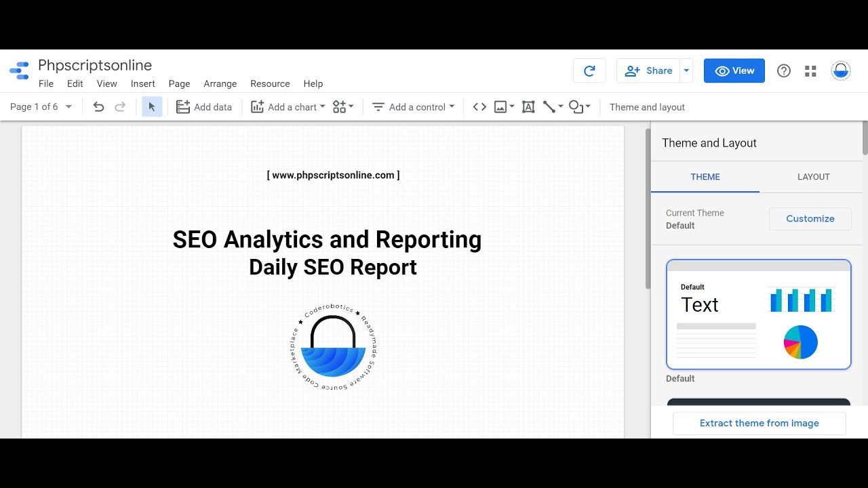Select the line drawing tool
The width and height of the screenshot is (868, 488).
click(553, 106)
